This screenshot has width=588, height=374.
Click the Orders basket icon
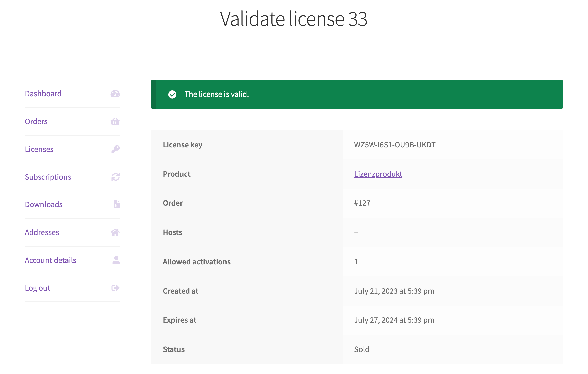[x=115, y=122]
